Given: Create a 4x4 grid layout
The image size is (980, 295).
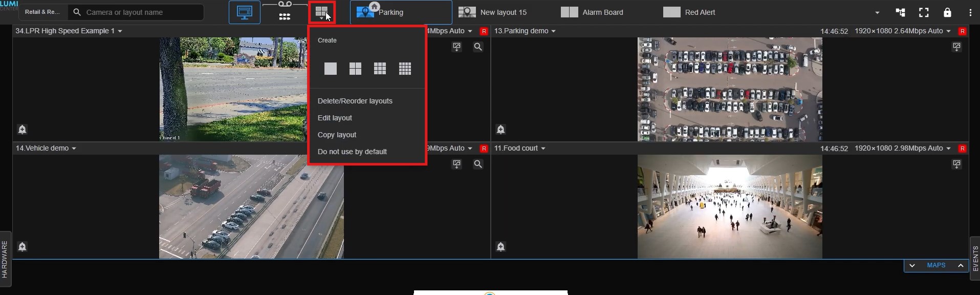Looking at the screenshot, I should [x=405, y=69].
